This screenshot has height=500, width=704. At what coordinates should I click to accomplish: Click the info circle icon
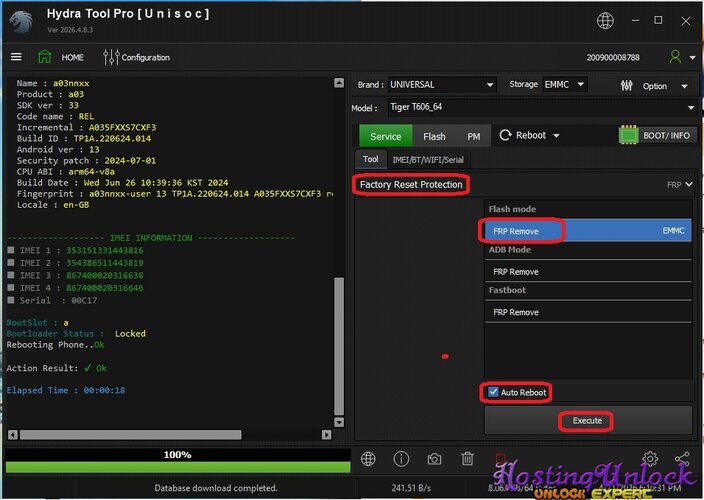coord(401,459)
